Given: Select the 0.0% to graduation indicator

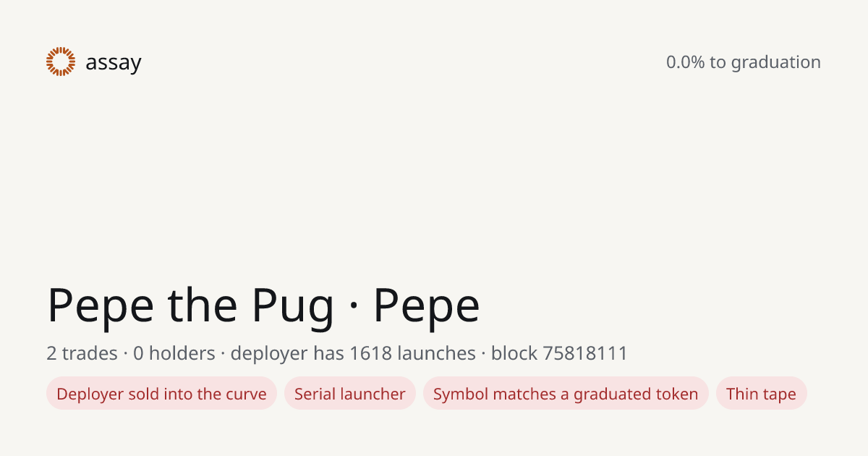Looking at the screenshot, I should point(744,62).
